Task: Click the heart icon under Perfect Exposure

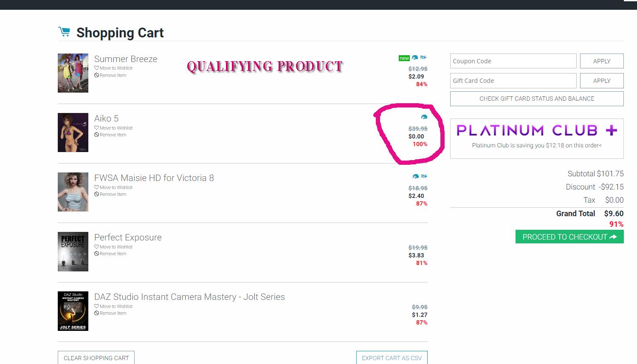Action: 96,247
